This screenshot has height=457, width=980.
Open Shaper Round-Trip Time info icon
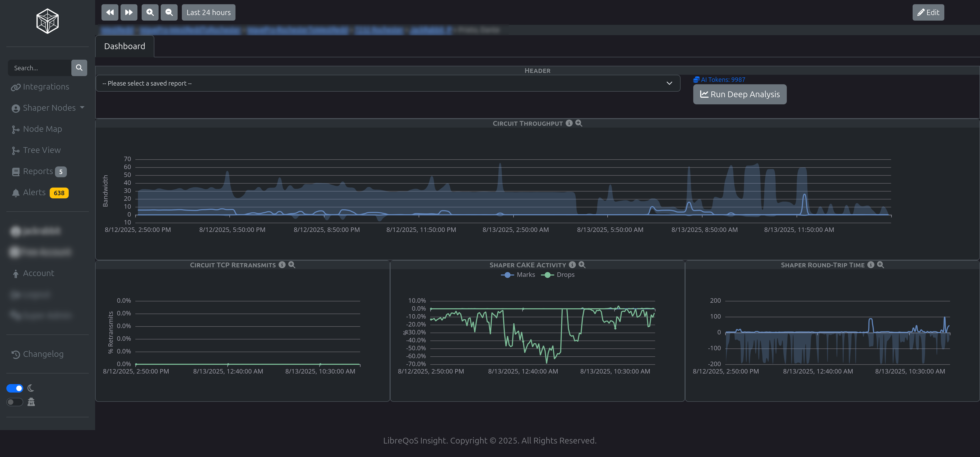tap(870, 265)
